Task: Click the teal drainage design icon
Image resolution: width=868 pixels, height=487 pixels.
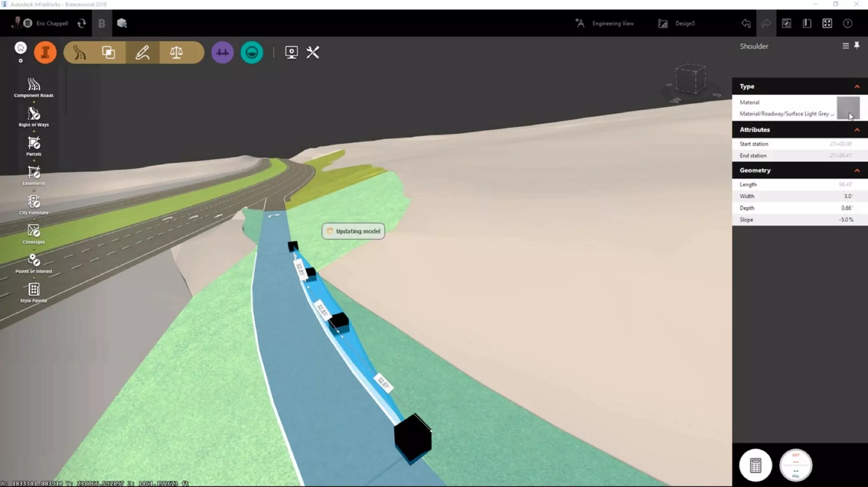Action: tap(252, 53)
